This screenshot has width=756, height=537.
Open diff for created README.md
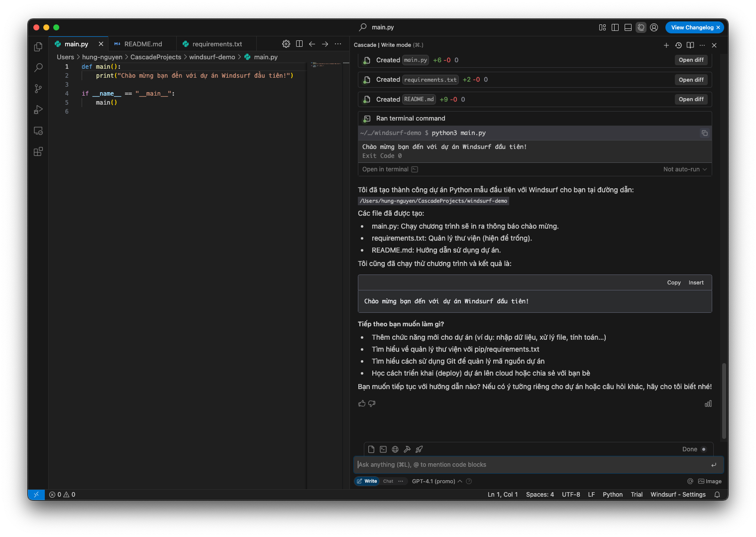point(691,99)
